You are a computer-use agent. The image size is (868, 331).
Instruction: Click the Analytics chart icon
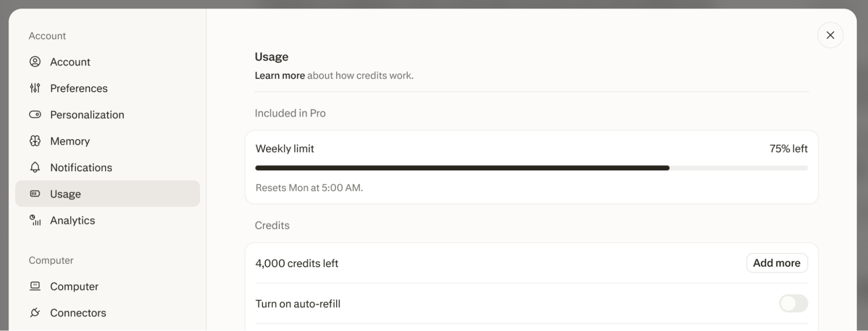click(x=35, y=220)
